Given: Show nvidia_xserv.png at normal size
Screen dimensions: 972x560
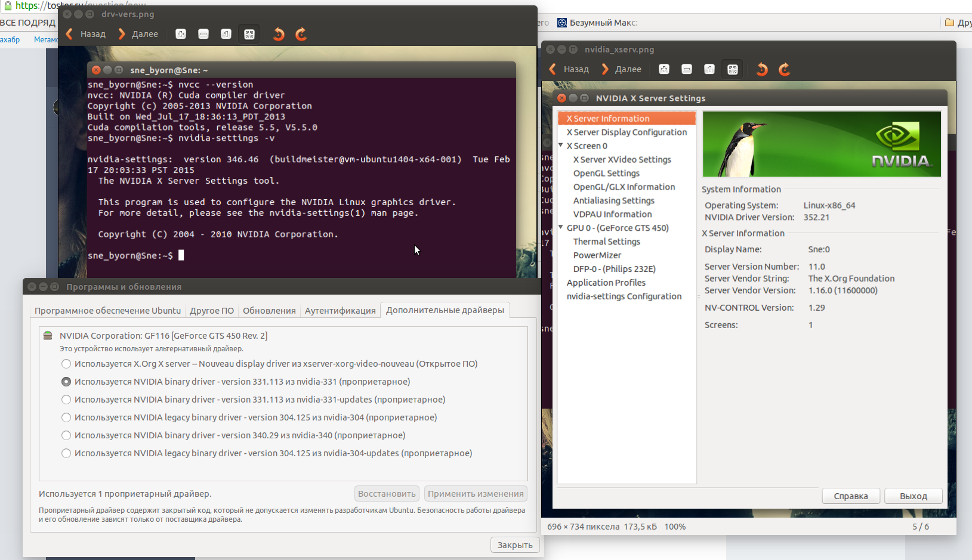Looking at the screenshot, I should click(709, 69).
